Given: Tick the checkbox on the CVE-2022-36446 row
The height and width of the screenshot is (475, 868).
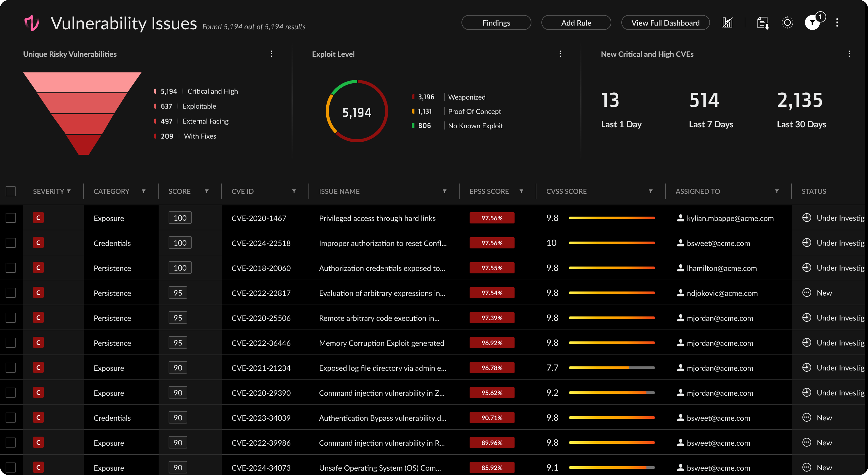Looking at the screenshot, I should pos(10,342).
